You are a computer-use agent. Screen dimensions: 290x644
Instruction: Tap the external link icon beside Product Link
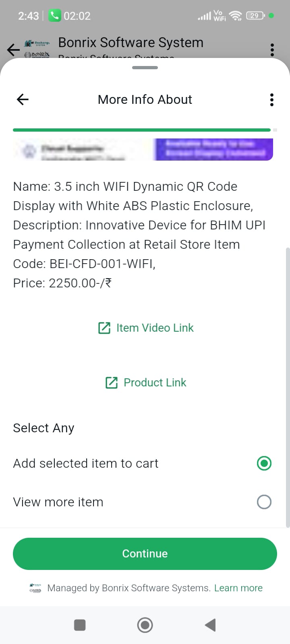tap(112, 382)
